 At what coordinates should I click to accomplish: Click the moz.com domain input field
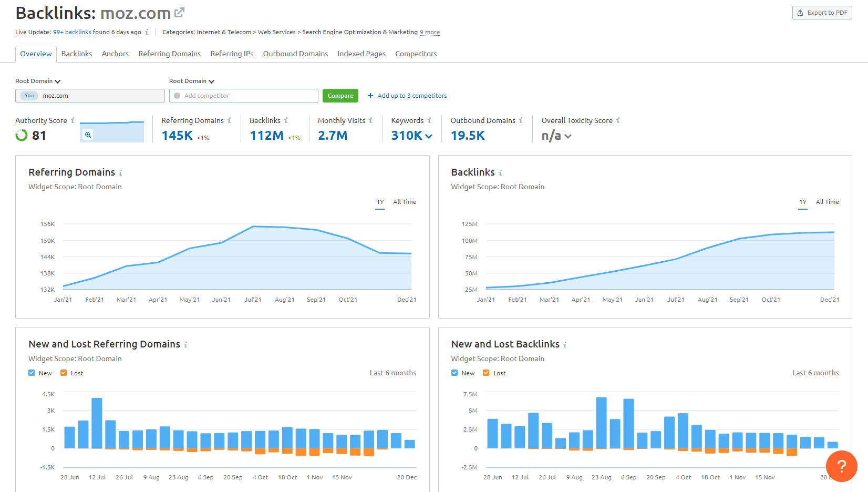[x=90, y=96]
